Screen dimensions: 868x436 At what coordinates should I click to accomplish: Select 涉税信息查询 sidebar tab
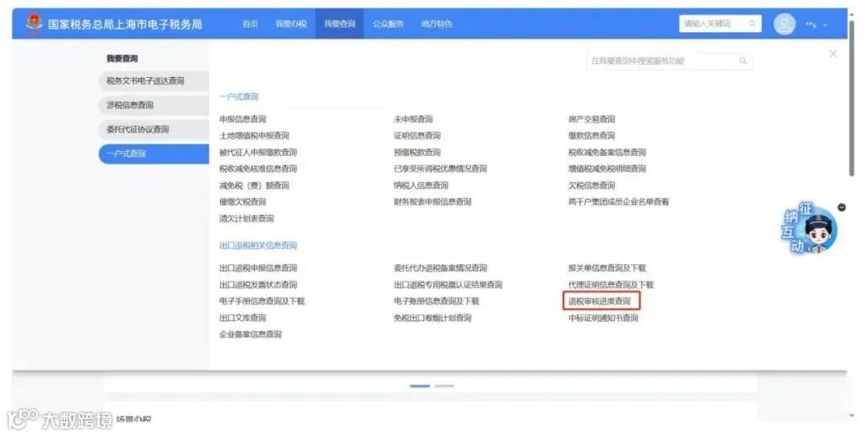coord(154,105)
